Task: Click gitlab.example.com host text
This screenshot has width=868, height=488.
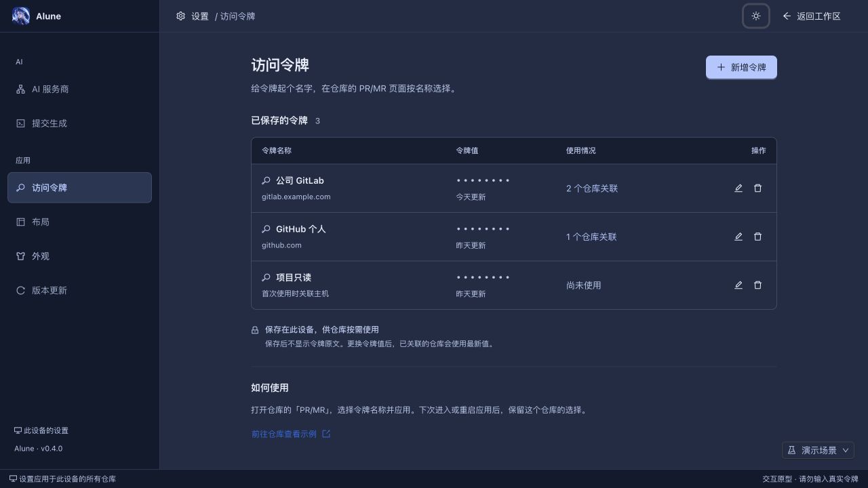Action: 296,197
